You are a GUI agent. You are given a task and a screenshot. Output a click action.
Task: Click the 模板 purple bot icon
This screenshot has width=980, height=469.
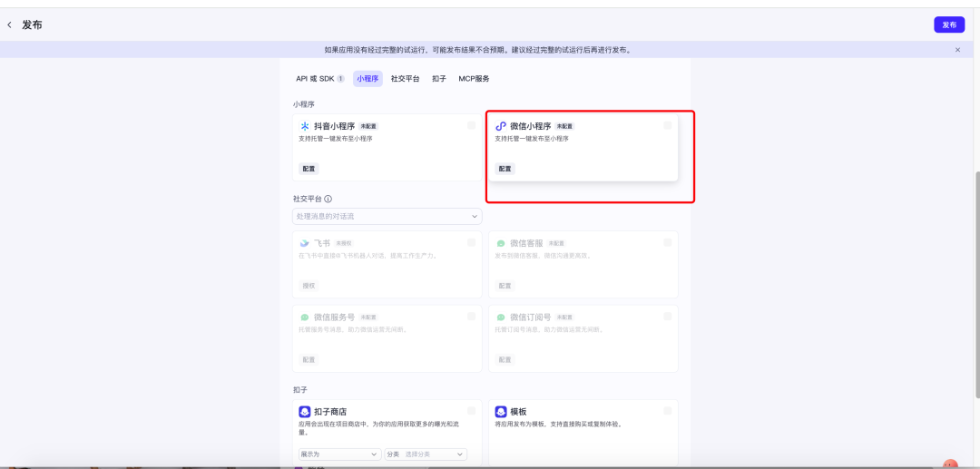coord(501,412)
